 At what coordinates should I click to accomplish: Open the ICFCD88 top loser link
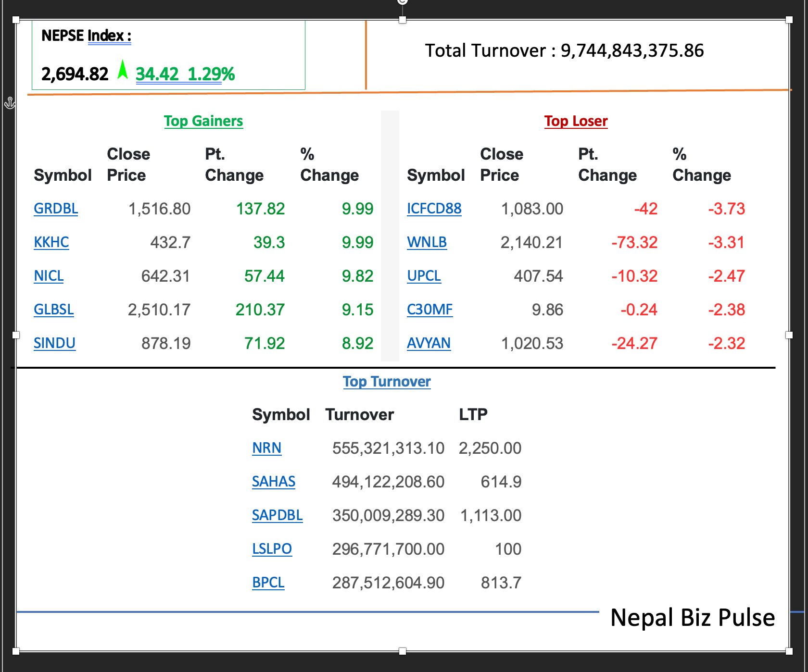[434, 209]
